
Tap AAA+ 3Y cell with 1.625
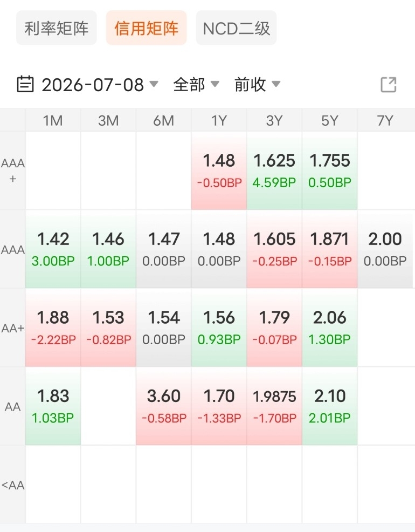[274, 170]
